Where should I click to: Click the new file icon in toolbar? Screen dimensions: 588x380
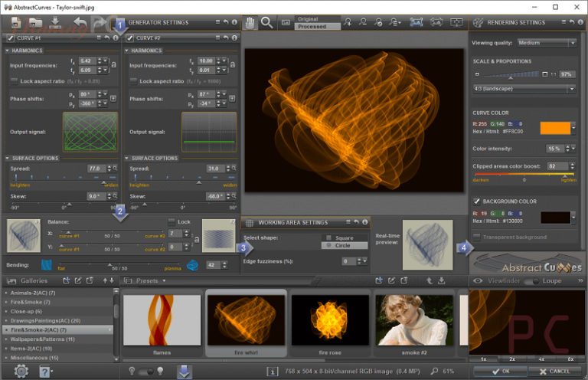tap(15, 23)
